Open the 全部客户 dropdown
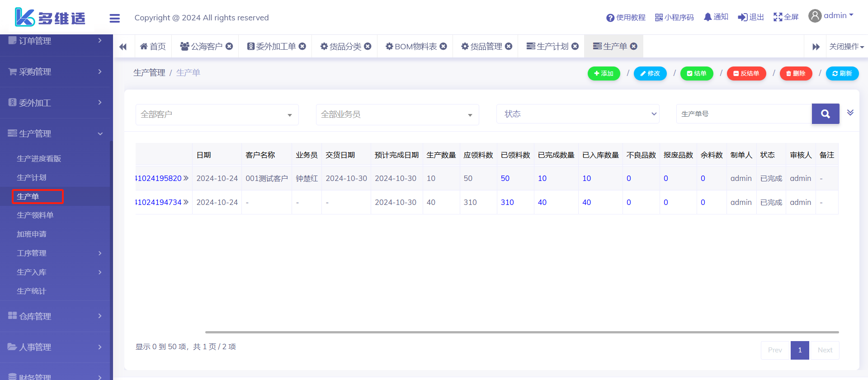The width and height of the screenshot is (868, 380). pos(217,114)
